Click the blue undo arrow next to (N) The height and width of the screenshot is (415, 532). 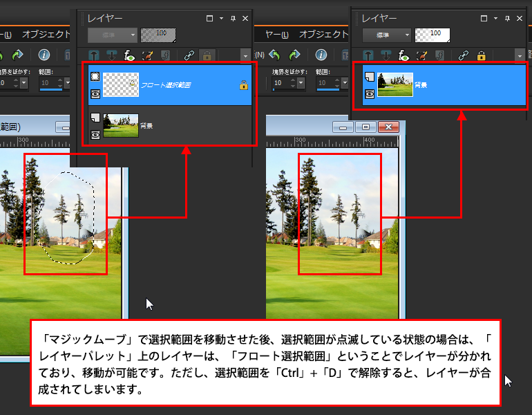274,55
